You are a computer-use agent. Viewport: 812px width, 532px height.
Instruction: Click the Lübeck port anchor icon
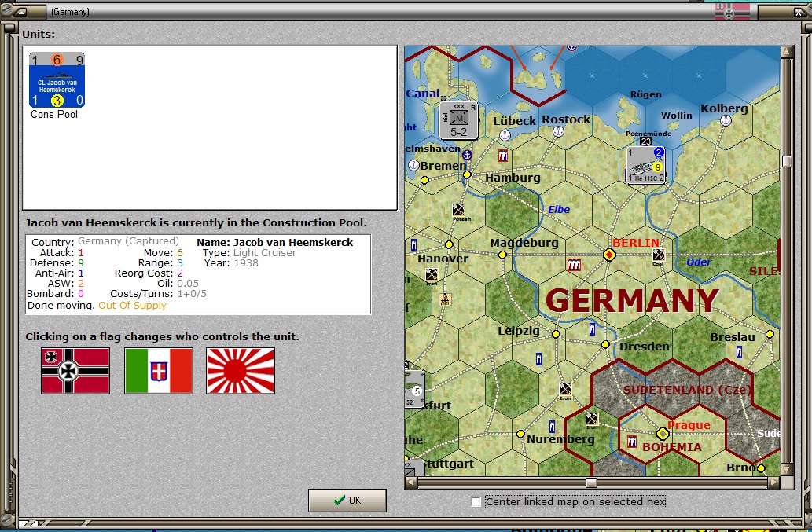pyautogui.click(x=505, y=135)
